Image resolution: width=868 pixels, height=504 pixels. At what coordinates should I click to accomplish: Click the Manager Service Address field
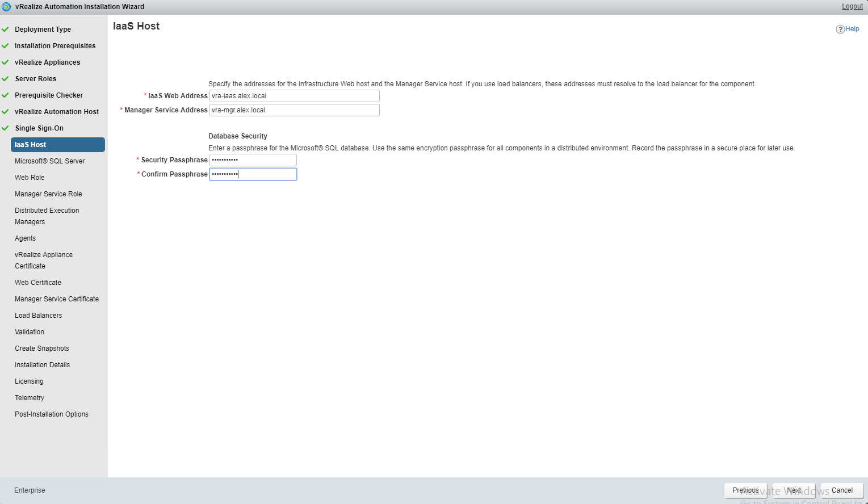point(294,110)
